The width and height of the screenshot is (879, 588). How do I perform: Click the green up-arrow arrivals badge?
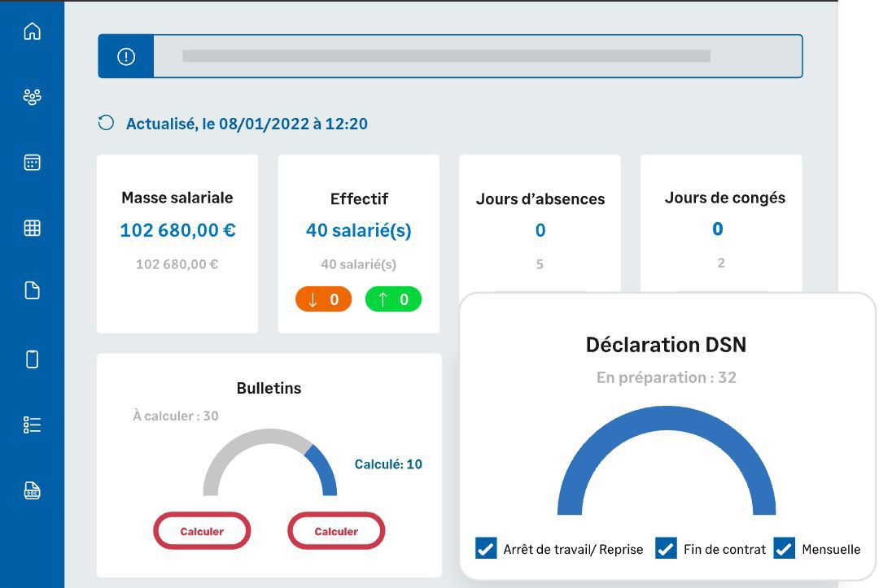pos(393,299)
